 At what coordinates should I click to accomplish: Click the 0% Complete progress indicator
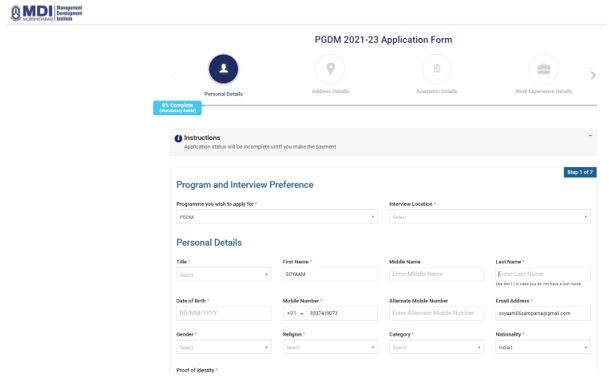(177, 108)
